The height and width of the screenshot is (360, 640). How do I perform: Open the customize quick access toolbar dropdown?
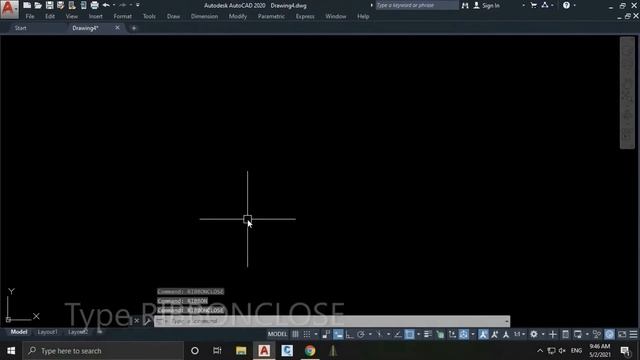point(138,5)
